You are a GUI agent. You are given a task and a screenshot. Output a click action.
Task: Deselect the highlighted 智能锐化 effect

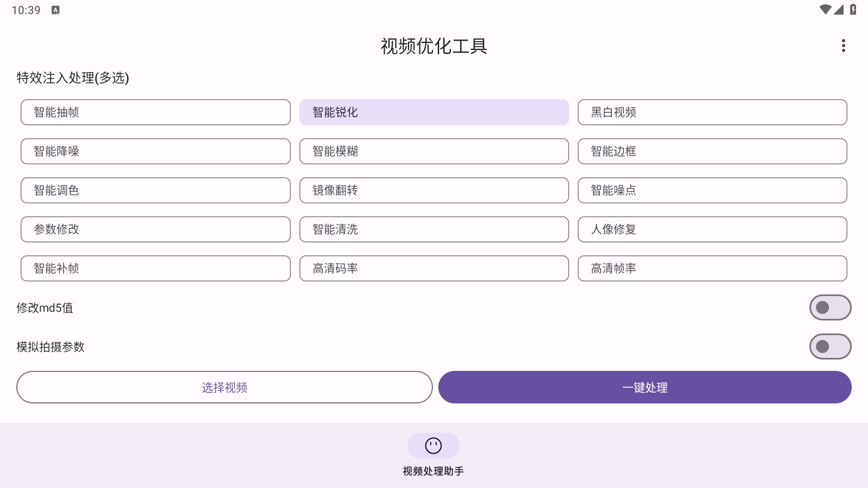tap(433, 112)
